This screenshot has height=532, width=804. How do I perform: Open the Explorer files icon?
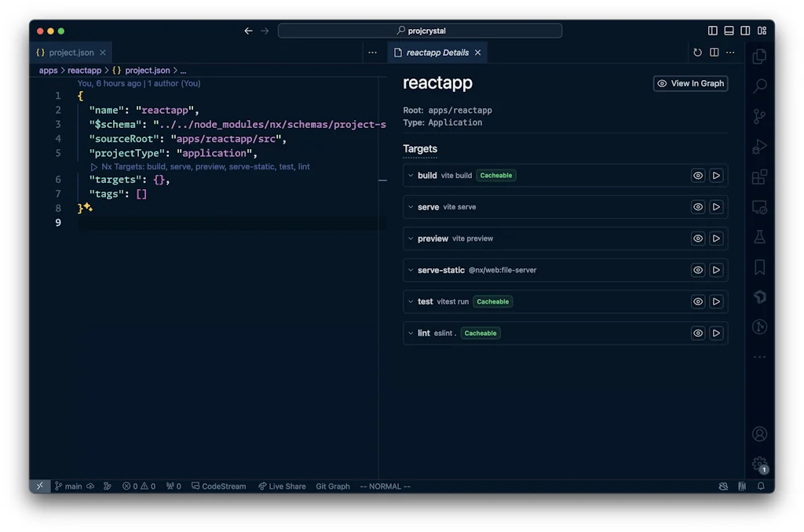(x=759, y=56)
